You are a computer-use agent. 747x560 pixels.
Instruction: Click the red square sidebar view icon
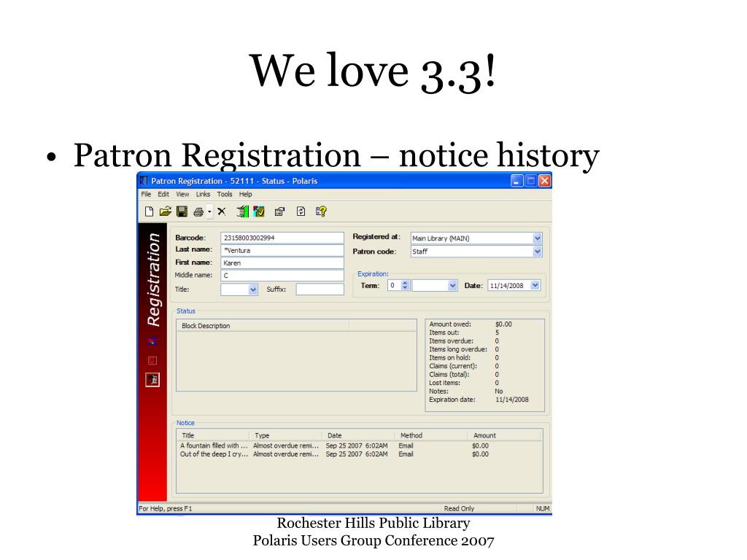[152, 360]
